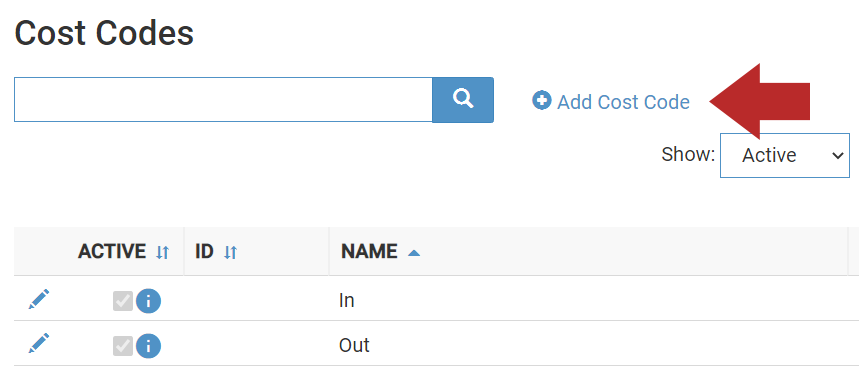
Task: Click the sort arrows next to ID
Action: coord(231,252)
